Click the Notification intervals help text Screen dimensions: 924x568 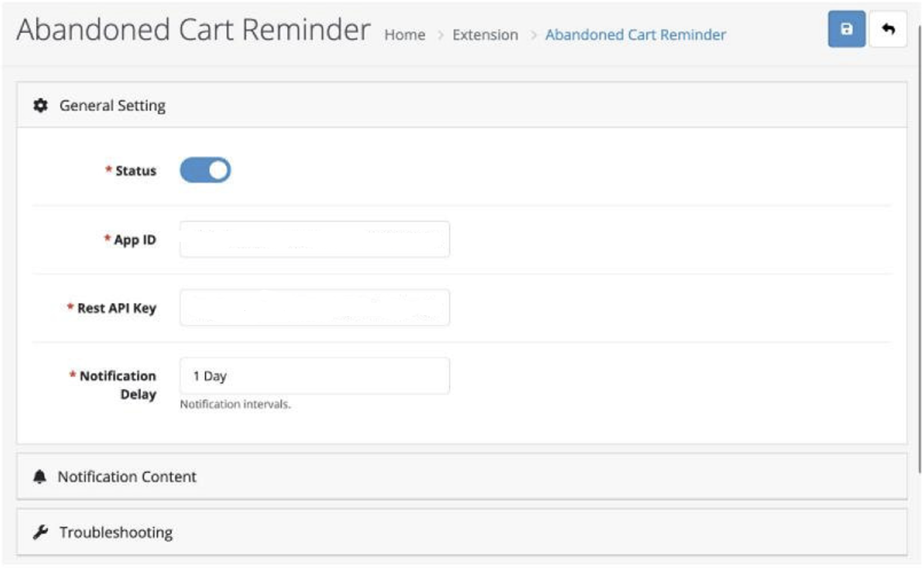235,405
